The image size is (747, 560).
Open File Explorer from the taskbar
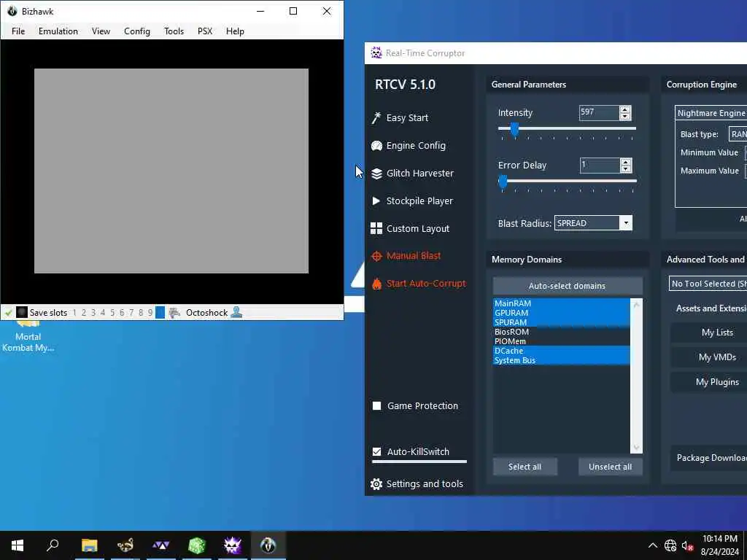89,545
